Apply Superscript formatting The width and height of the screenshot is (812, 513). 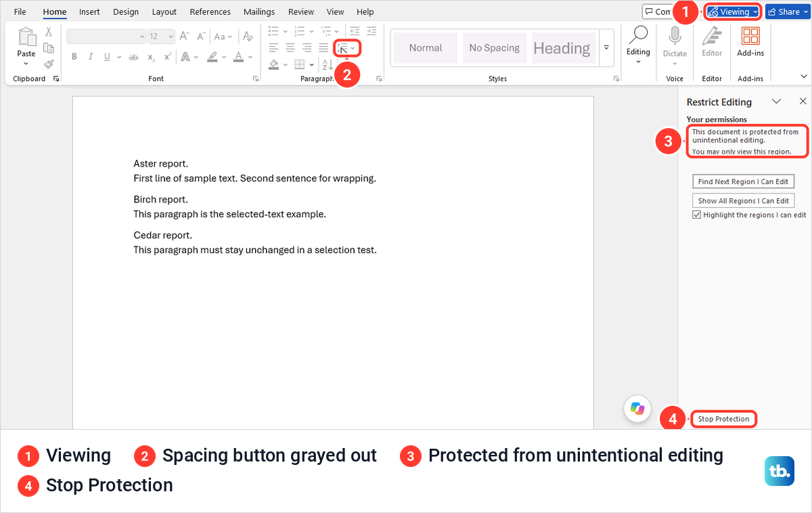pyautogui.click(x=166, y=57)
